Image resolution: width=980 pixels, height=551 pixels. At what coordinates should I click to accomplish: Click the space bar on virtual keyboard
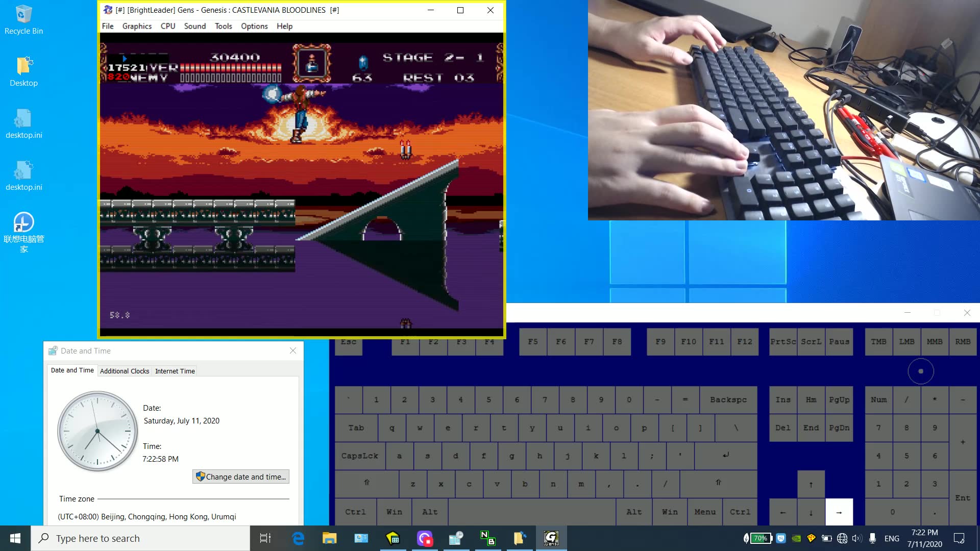click(532, 512)
